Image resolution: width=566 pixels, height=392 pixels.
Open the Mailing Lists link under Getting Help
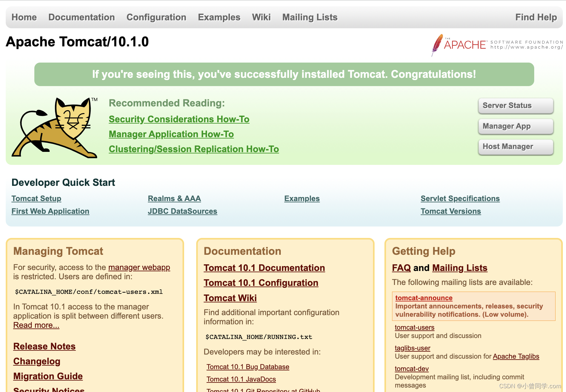(460, 268)
